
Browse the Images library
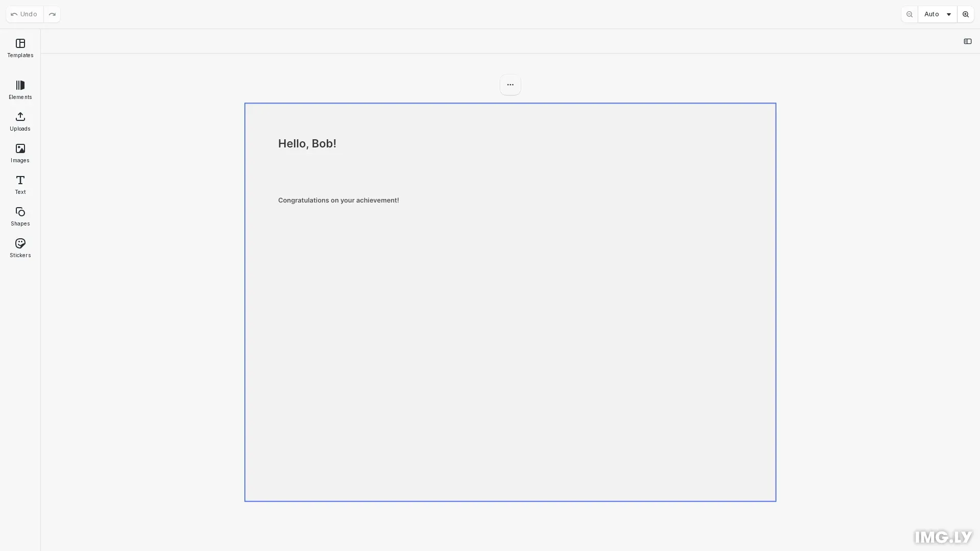click(x=19, y=153)
